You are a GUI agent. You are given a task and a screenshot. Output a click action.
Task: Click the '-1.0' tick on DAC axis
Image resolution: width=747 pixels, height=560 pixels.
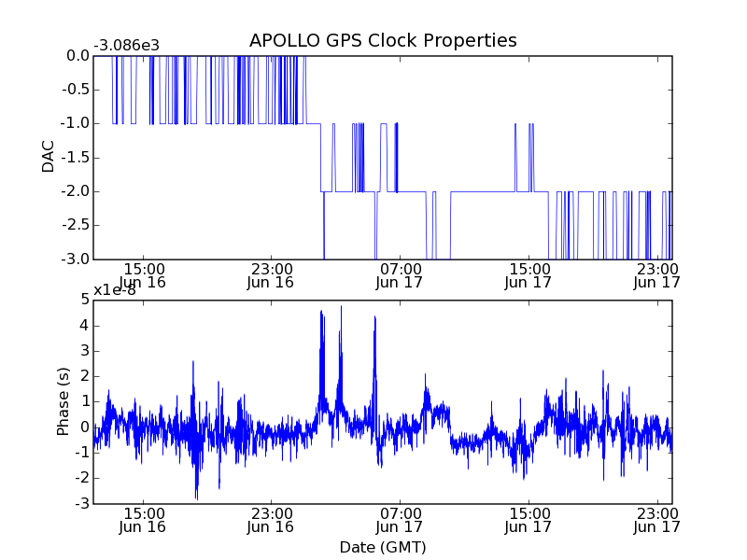point(76,123)
